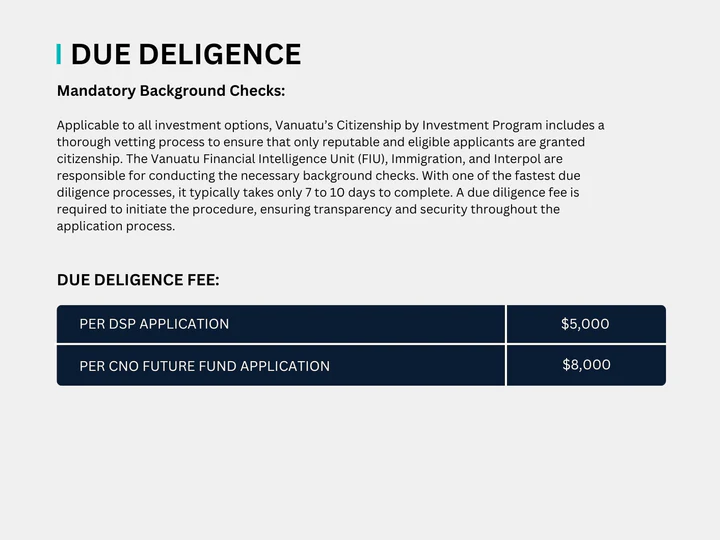Click the $5,000 fee cell
Screen dimensions: 720x540
click(586, 324)
